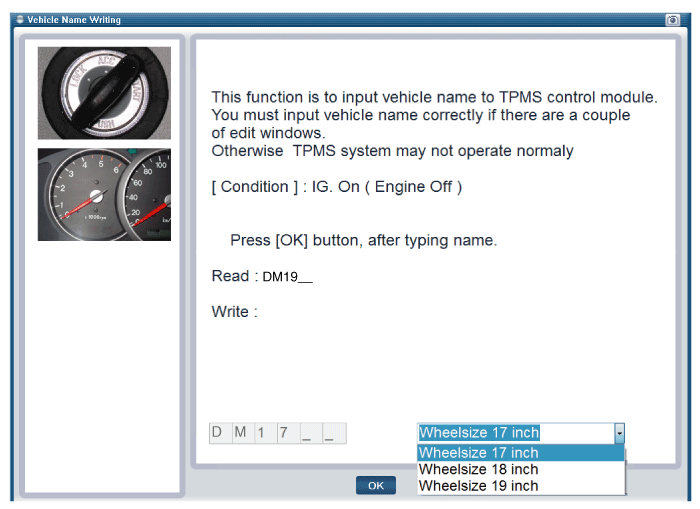Select the ignition key switch image
This screenshot has height=509, width=700.
[x=104, y=93]
